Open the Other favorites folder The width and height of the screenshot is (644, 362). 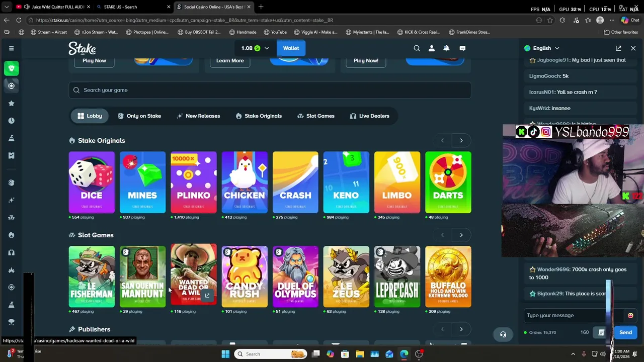pos(621,32)
